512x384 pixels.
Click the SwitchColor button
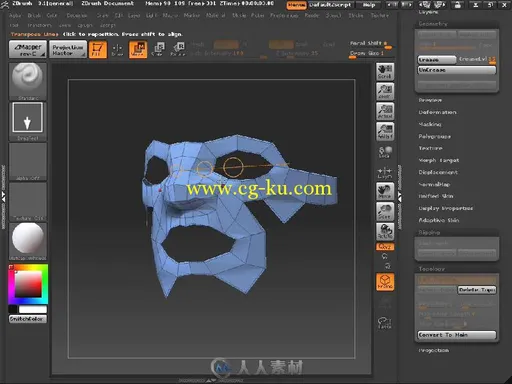click(28, 319)
